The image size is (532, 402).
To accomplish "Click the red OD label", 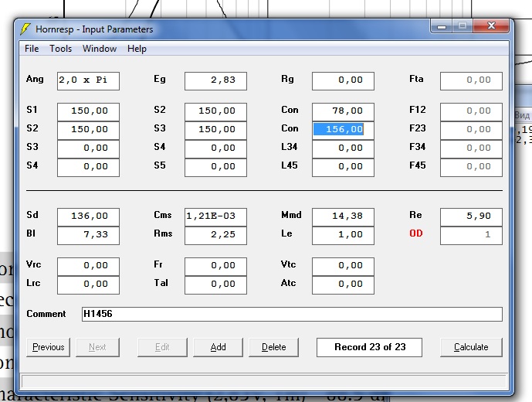I will [416, 234].
